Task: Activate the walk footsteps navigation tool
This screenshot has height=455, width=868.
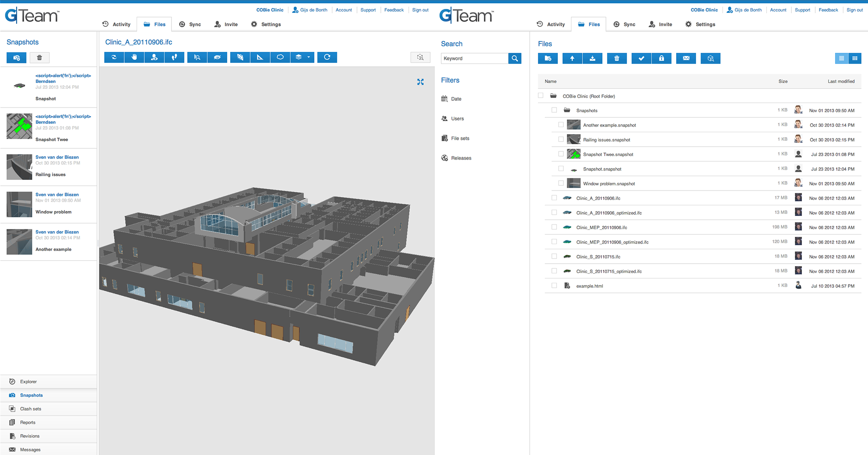Action: tap(174, 57)
